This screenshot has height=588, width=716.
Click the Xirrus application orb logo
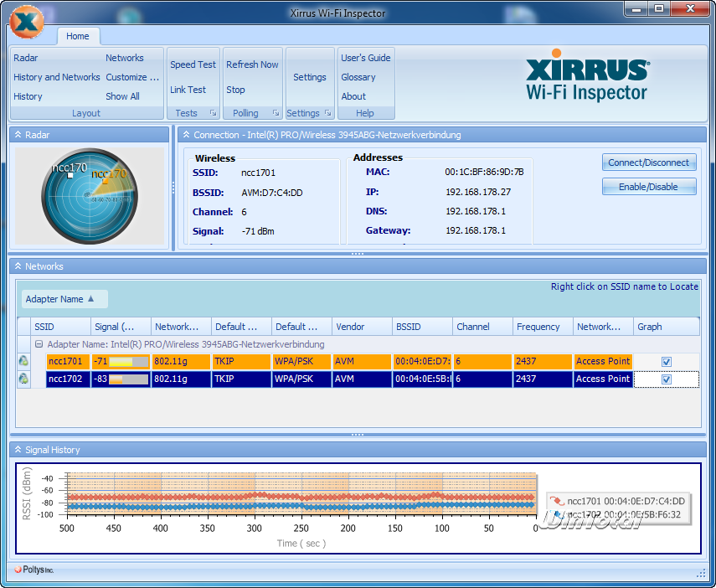coord(28,23)
